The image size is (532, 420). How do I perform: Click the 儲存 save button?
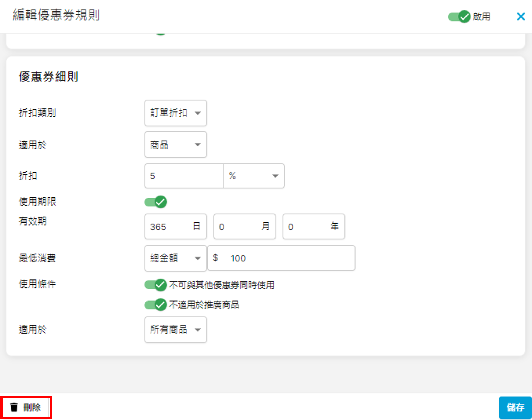(515, 407)
